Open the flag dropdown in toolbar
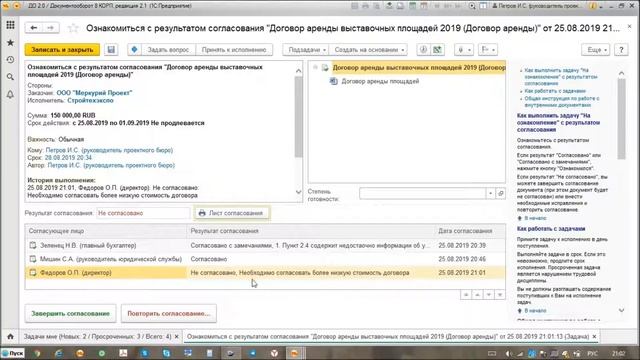Screen dimensions: 640x360 coord(488,50)
